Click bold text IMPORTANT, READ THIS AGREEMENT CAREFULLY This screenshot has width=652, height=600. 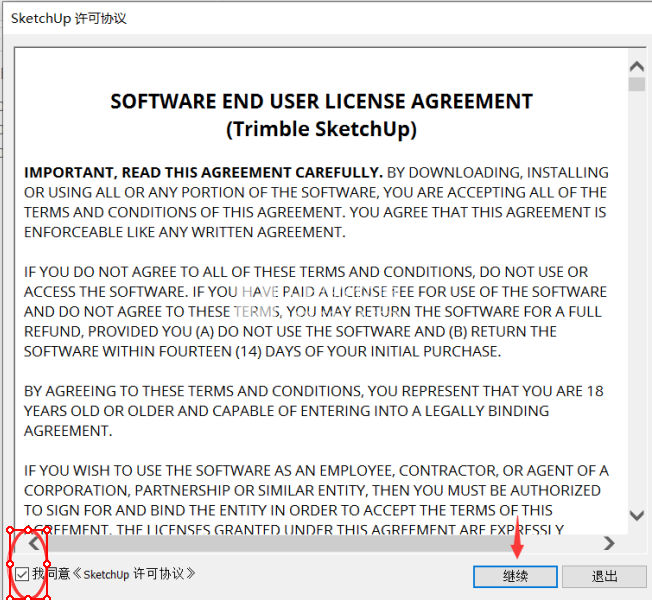click(x=203, y=173)
